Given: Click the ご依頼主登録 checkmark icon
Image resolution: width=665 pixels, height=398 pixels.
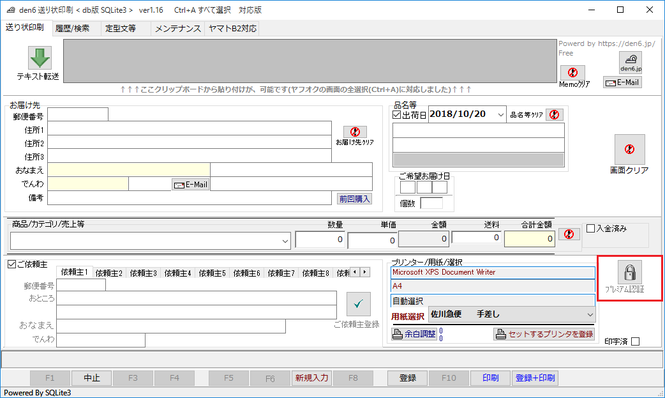Looking at the screenshot, I should coord(358,304).
